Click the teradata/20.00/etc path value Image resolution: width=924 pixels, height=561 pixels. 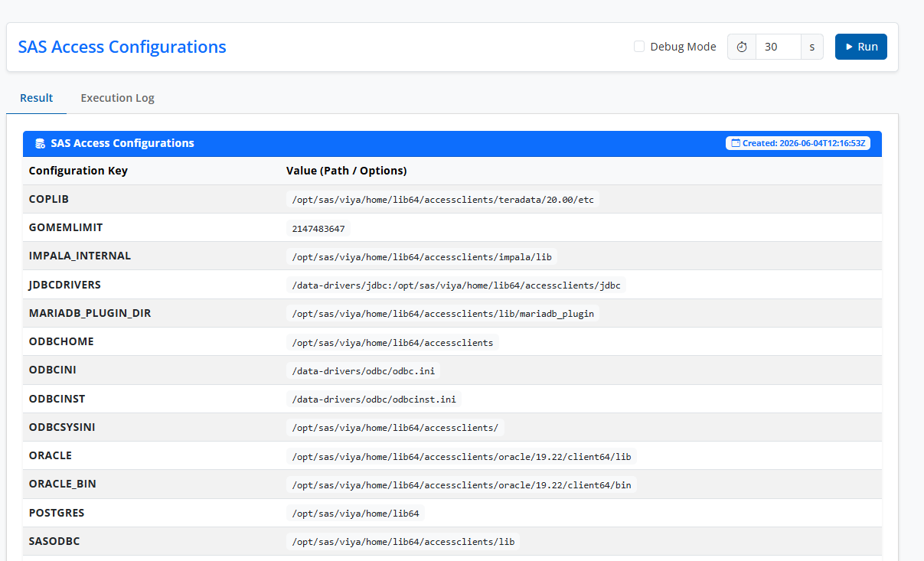pos(442,200)
